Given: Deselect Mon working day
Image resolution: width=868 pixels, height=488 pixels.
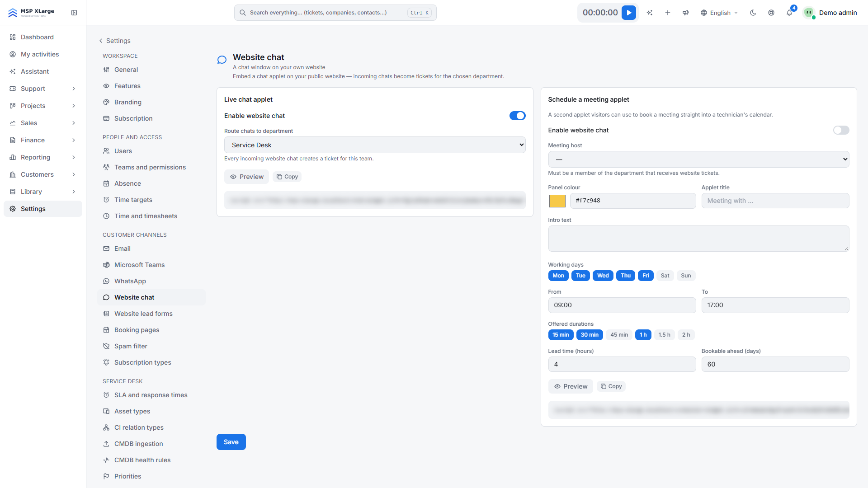Looking at the screenshot, I should [x=558, y=276].
